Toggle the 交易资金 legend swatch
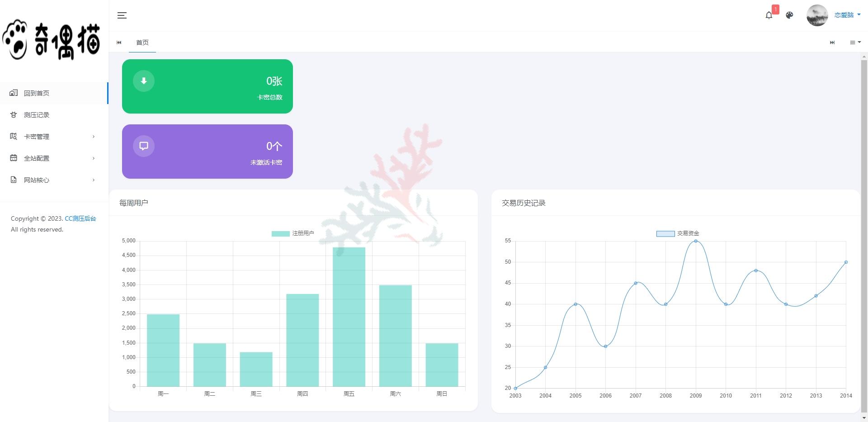Viewport: 868px width, 422px height. (665, 234)
